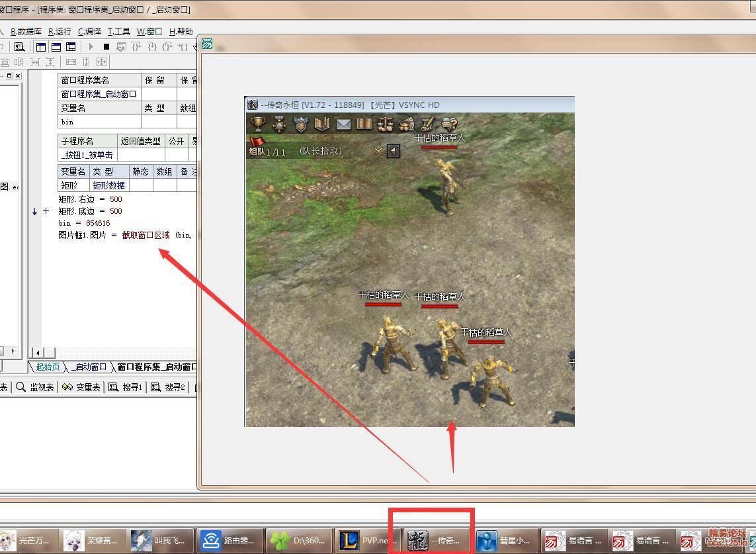Viewport: 756px width, 554px height.
Task: Open the 监视表 bottom tab
Action: point(36,387)
